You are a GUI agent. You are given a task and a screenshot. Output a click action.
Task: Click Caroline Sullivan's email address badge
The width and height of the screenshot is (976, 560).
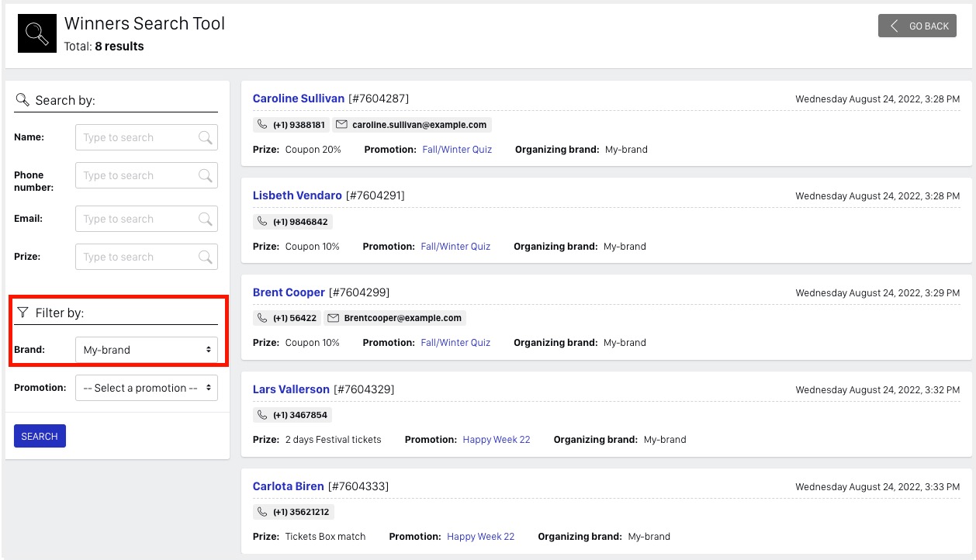(x=412, y=125)
